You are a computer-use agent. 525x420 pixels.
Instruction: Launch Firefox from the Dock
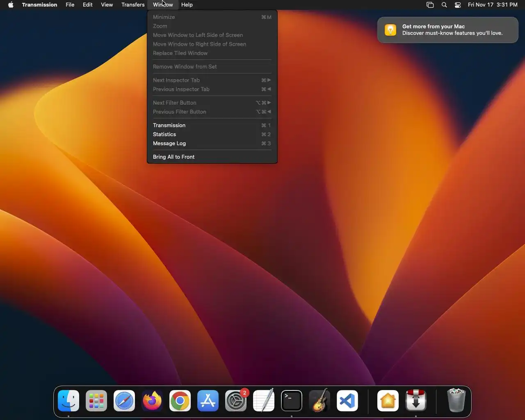pyautogui.click(x=152, y=401)
